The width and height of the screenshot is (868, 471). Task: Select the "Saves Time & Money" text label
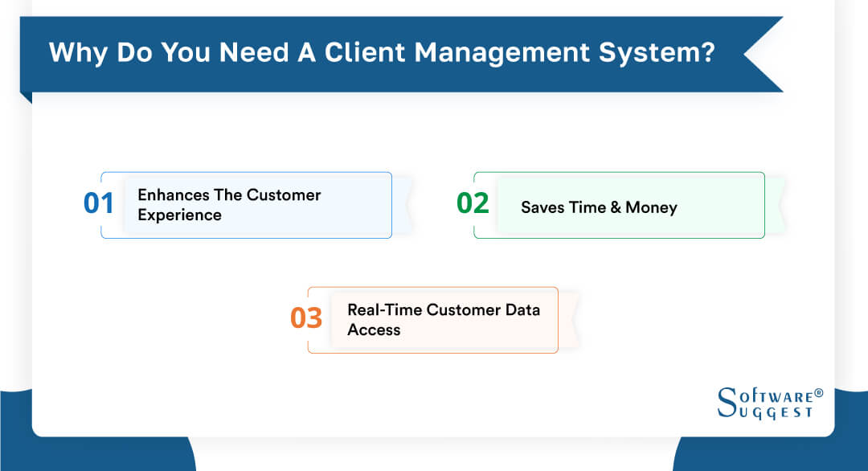click(x=599, y=207)
